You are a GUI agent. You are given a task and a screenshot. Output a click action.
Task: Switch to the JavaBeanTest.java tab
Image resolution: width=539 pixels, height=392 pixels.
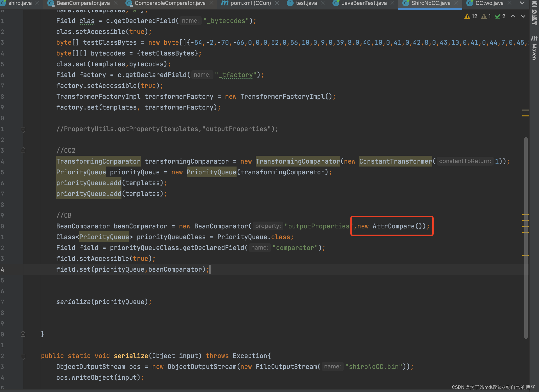coord(364,3)
